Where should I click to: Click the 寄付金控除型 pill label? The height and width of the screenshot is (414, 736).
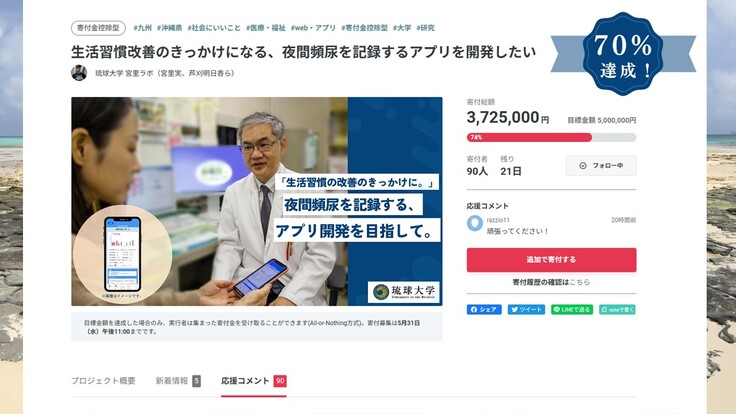point(98,28)
